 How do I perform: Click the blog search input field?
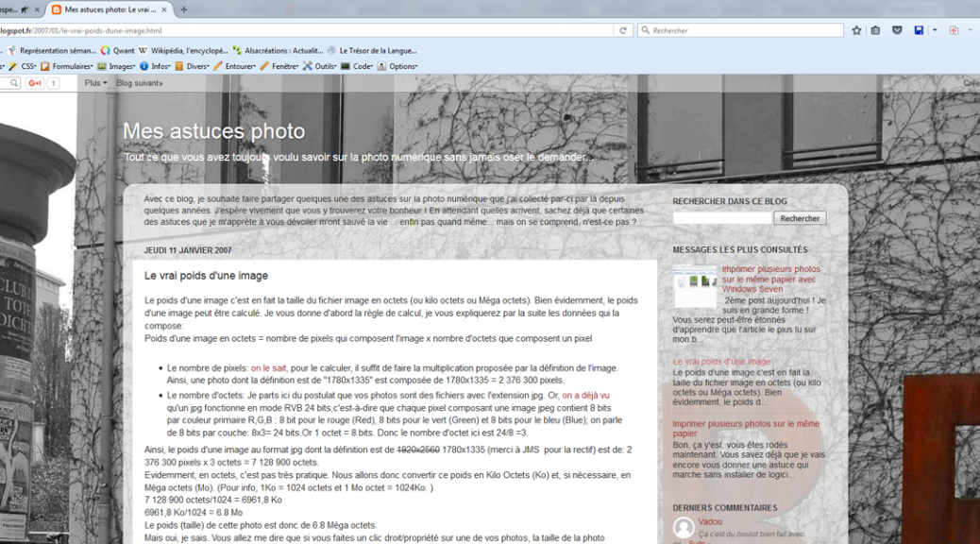pyautogui.click(x=722, y=218)
